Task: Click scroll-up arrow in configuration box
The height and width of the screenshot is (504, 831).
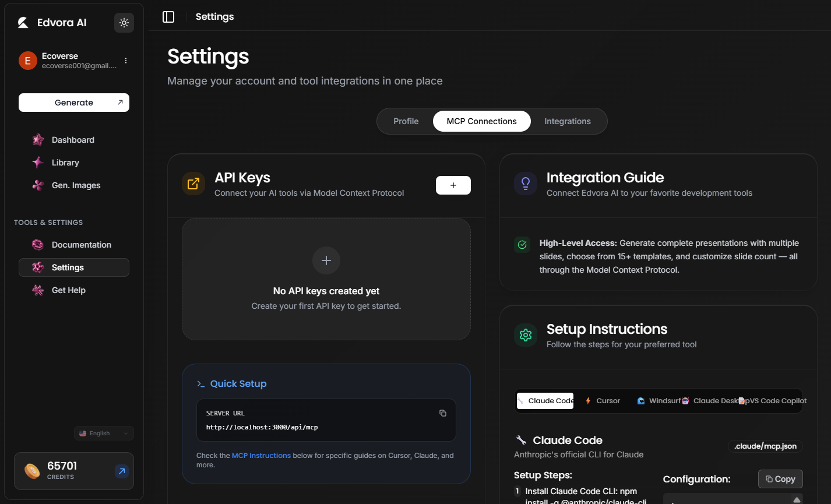Action: [797, 499]
